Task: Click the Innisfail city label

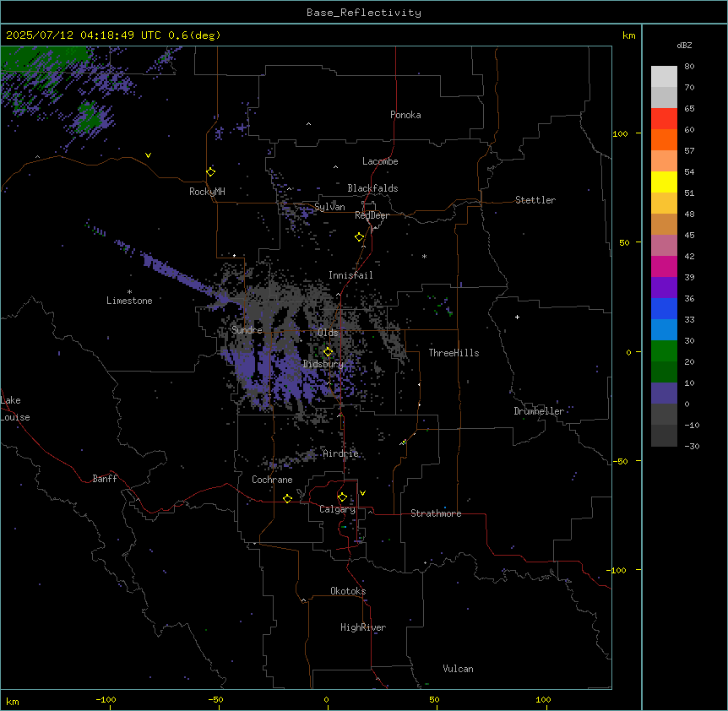Action: [350, 275]
